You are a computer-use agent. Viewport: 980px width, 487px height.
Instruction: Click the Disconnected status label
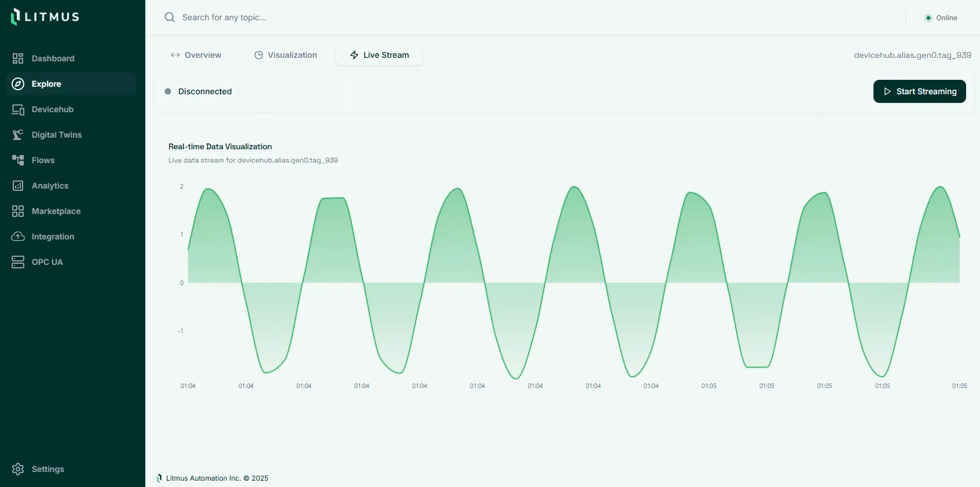[205, 91]
